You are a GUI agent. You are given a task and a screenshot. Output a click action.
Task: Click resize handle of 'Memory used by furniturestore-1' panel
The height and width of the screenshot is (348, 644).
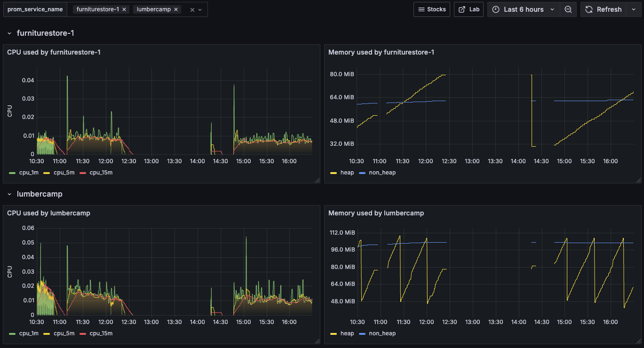[x=638, y=180]
